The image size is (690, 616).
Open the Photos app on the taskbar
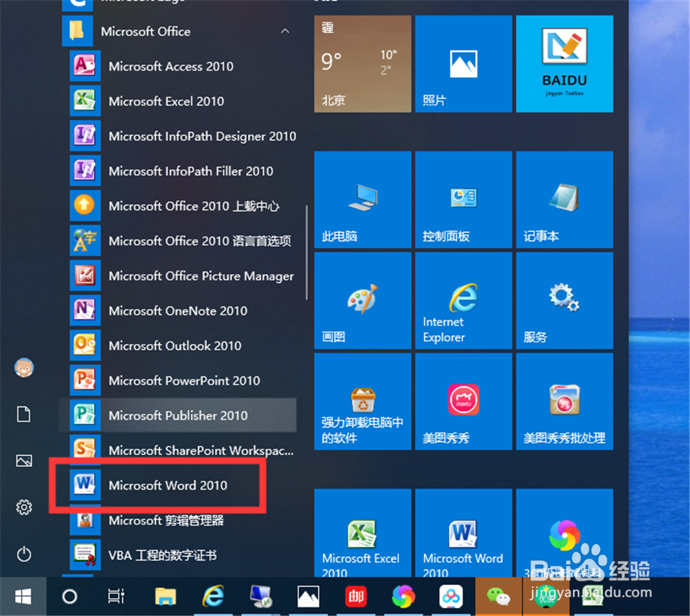[308, 597]
